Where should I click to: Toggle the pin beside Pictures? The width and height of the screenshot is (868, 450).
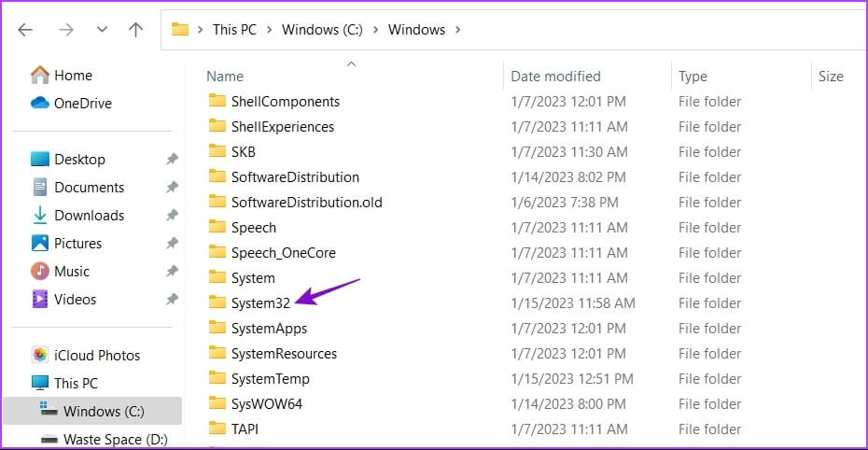(x=172, y=244)
